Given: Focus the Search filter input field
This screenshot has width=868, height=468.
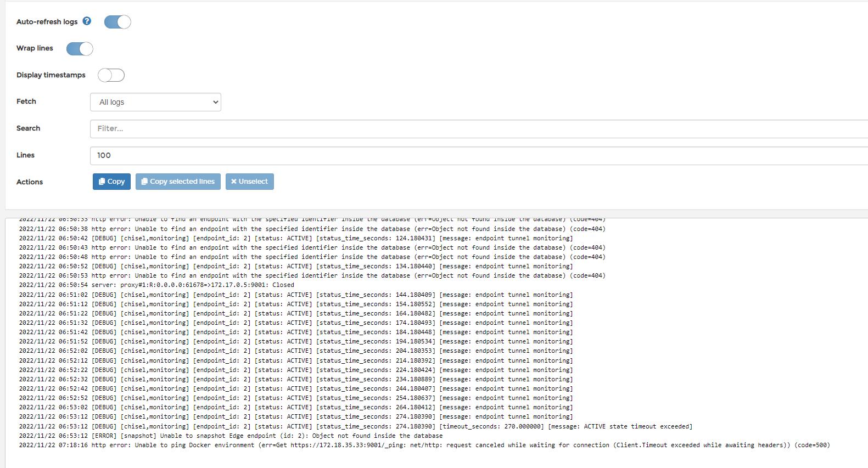Looking at the screenshot, I should click(479, 128).
